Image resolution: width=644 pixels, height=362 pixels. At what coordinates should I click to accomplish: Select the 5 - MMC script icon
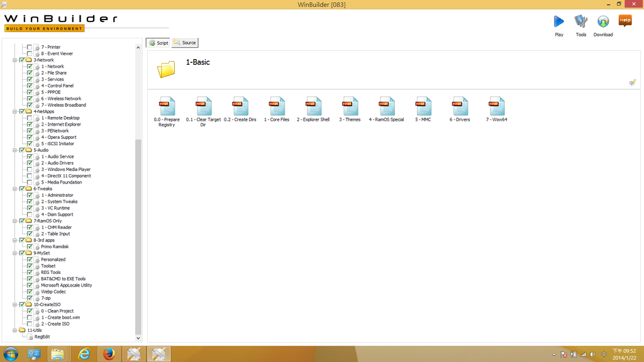(423, 106)
